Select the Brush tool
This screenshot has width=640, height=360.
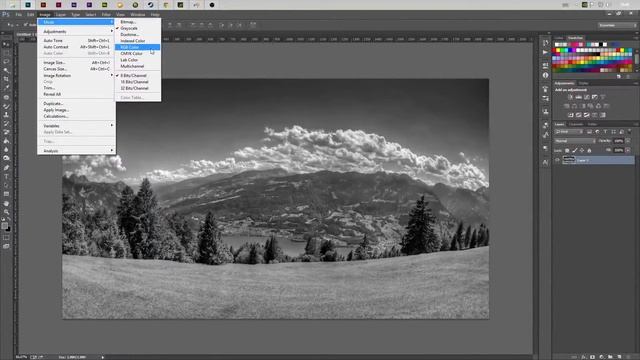tap(6, 106)
